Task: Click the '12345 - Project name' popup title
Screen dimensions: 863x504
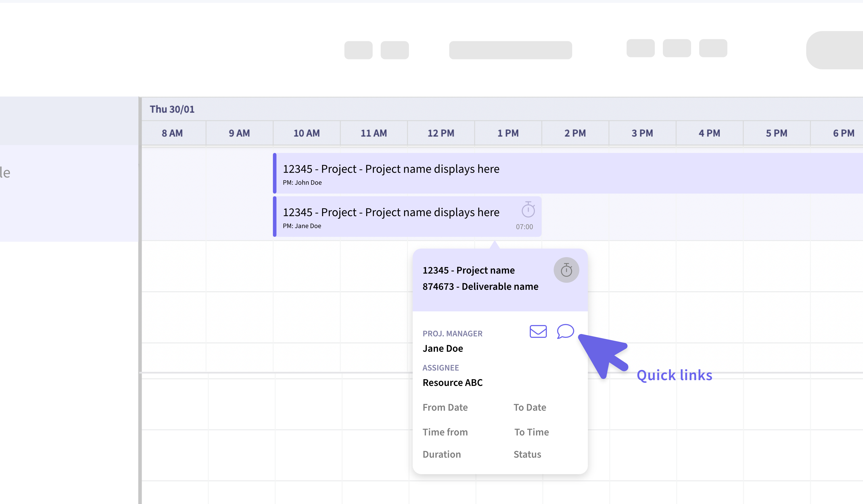Action: [468, 271]
